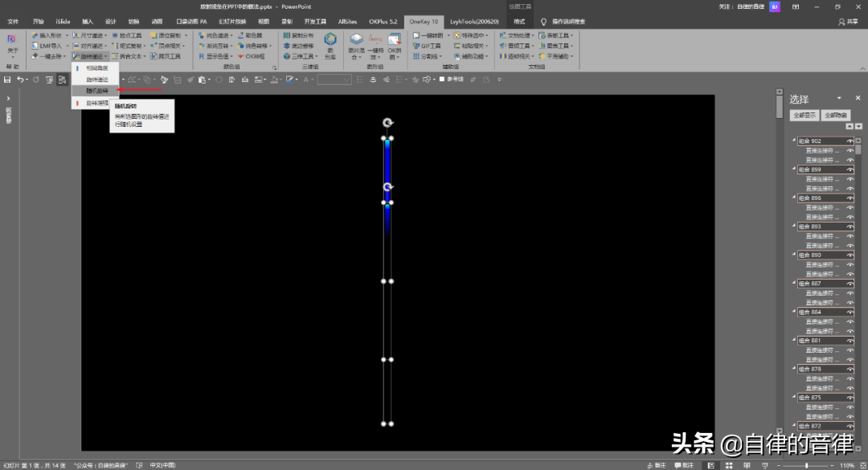
Task: Click the 复制分布 tool
Action: tap(298, 35)
